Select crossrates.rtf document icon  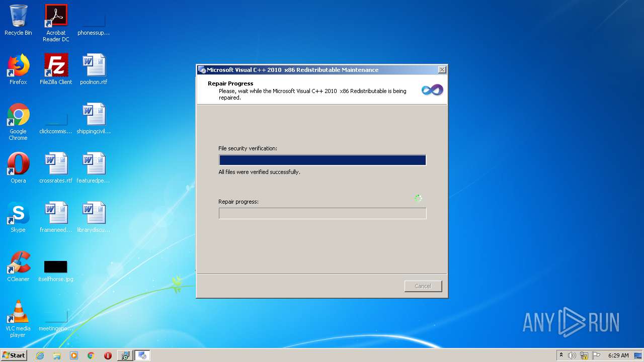pyautogui.click(x=56, y=168)
